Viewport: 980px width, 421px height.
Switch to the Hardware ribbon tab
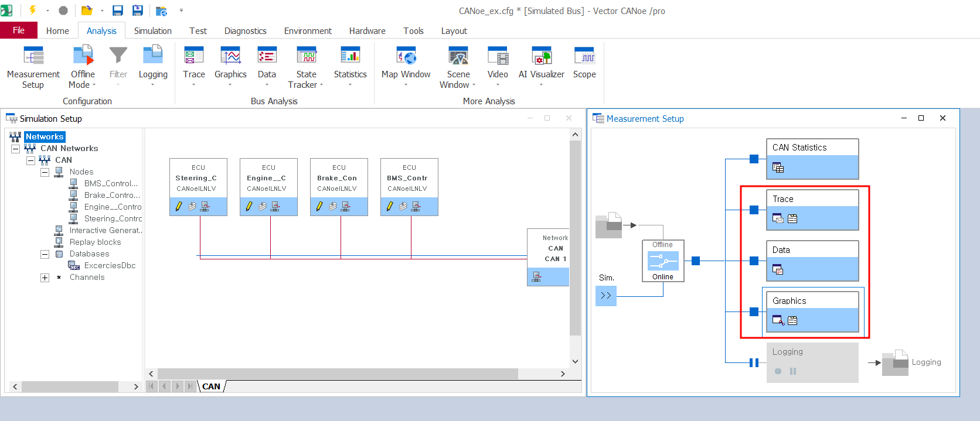(x=367, y=31)
